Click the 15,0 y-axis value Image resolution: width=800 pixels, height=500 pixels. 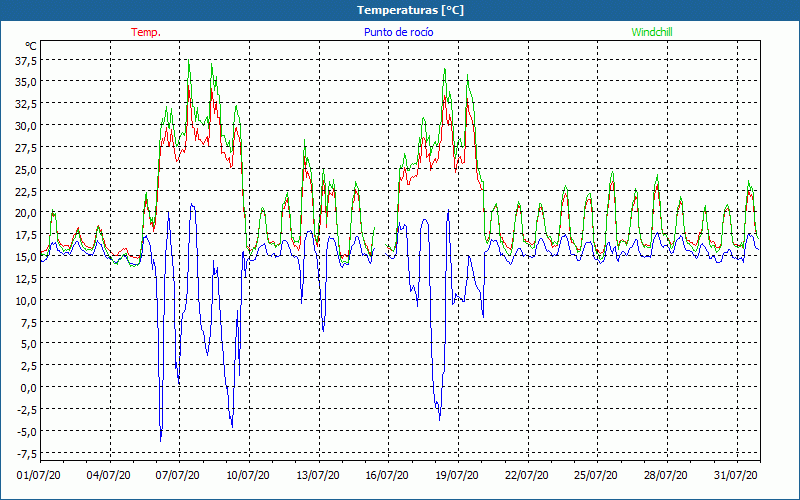(x=26, y=257)
